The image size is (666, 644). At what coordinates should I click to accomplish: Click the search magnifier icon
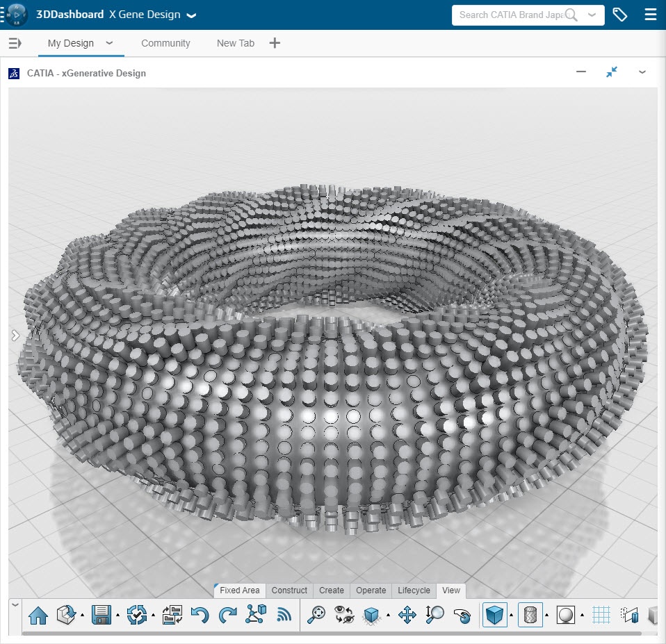[571, 15]
